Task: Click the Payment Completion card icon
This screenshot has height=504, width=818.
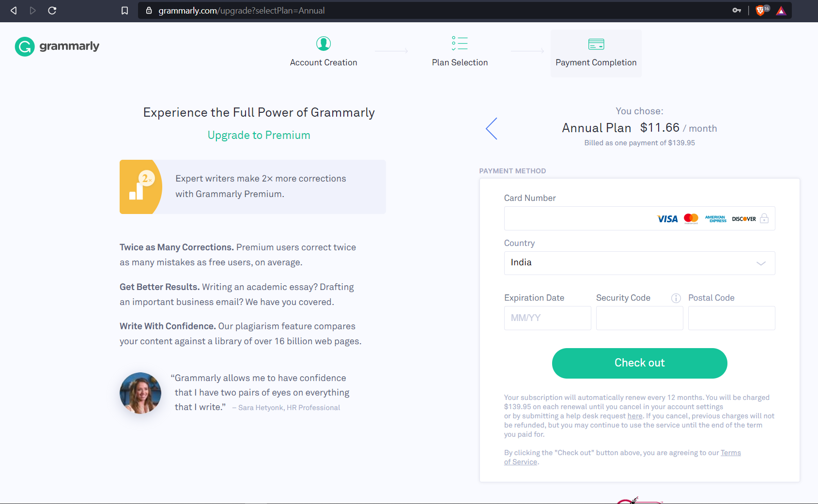Action: coord(596,44)
